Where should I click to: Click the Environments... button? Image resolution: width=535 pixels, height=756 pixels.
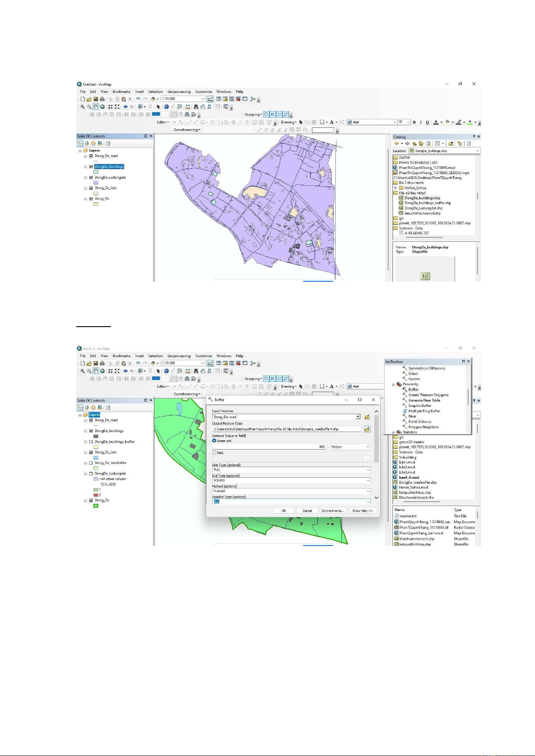point(333,511)
